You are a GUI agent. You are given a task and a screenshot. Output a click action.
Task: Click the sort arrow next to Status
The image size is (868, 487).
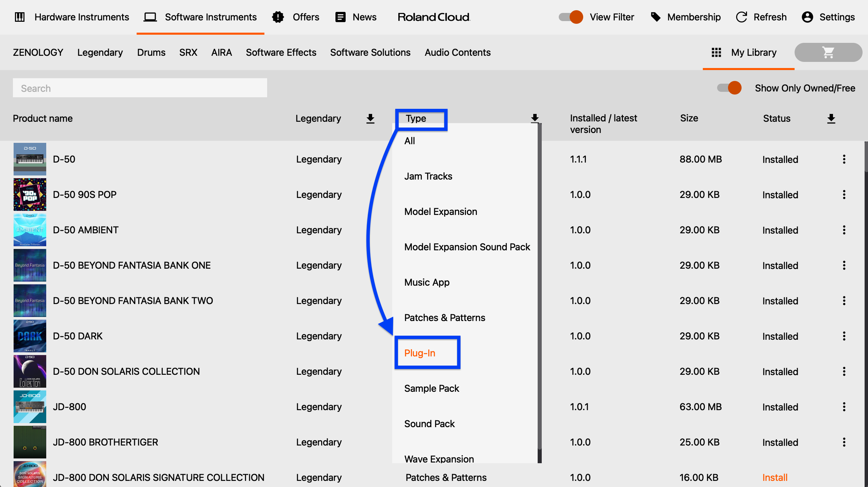[831, 118]
